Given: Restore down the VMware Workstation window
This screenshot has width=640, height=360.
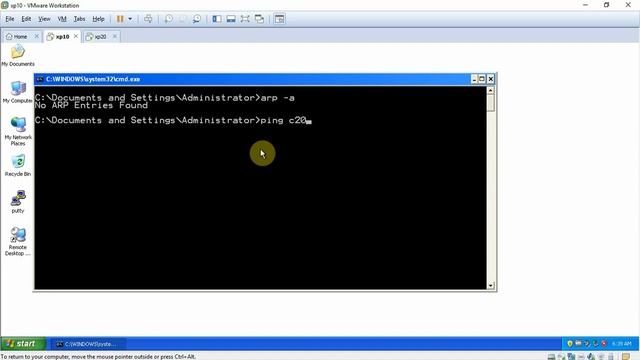Looking at the screenshot, I should (x=607, y=5).
